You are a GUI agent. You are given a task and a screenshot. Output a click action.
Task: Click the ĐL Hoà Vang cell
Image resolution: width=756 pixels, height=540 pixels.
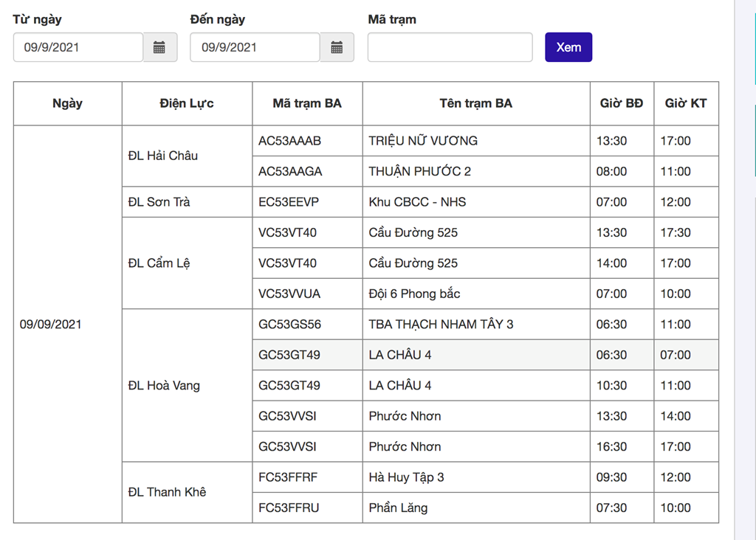click(187, 385)
